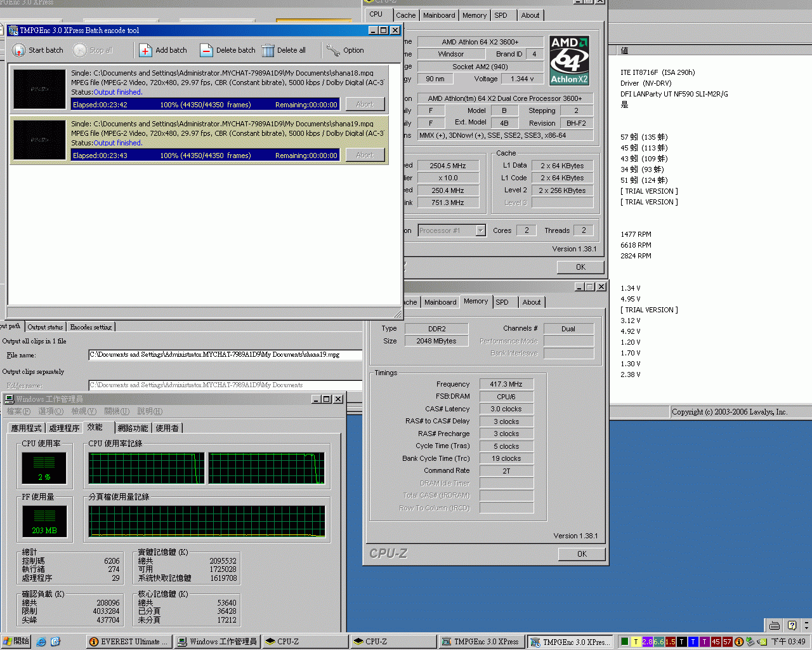The height and width of the screenshot is (650, 812).
Task: Click the orange EVEREST info tray icon
Action: (x=738, y=642)
